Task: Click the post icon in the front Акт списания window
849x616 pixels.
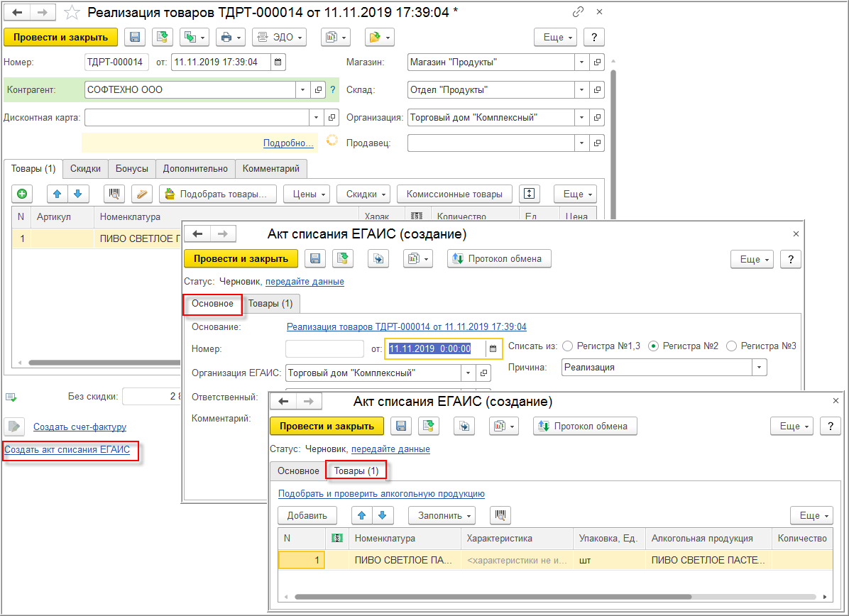Action: 428,426
